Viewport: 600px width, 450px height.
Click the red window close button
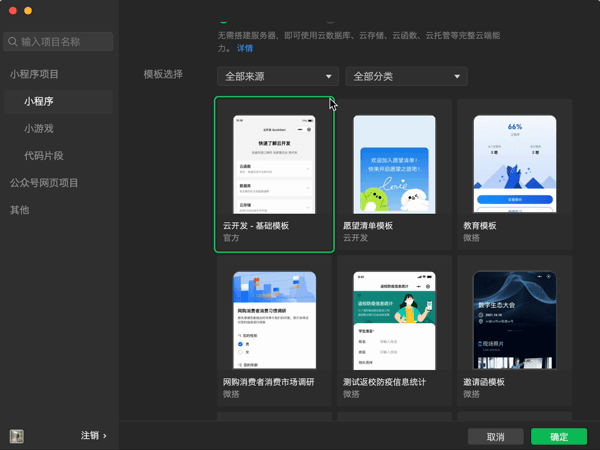13,10
